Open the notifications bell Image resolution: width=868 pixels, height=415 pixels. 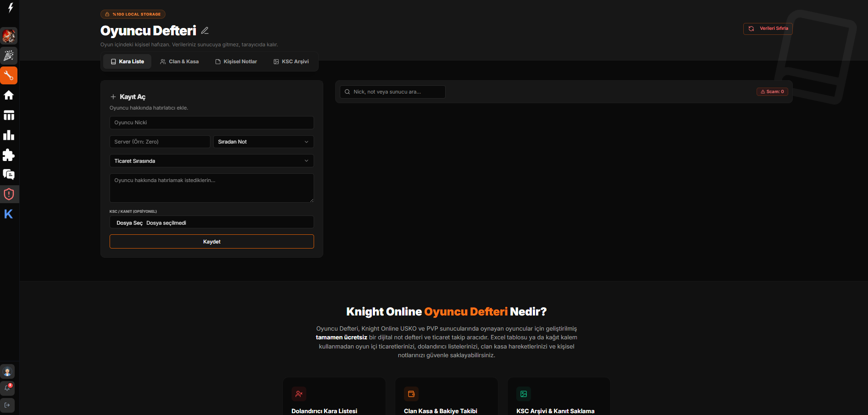point(7,388)
